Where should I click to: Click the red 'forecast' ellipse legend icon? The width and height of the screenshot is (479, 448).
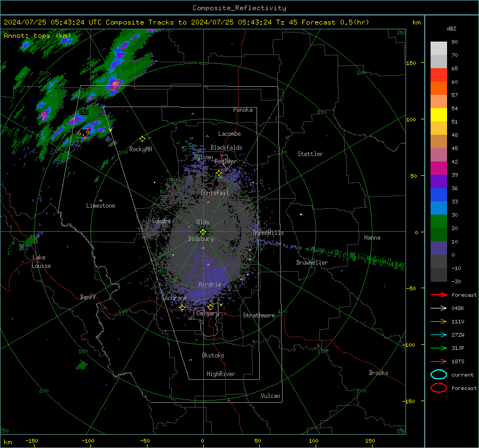pos(439,388)
